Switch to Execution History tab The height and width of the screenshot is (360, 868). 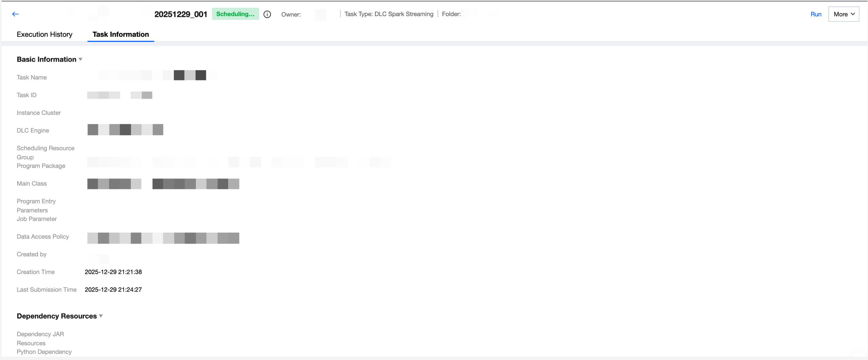[x=44, y=35]
